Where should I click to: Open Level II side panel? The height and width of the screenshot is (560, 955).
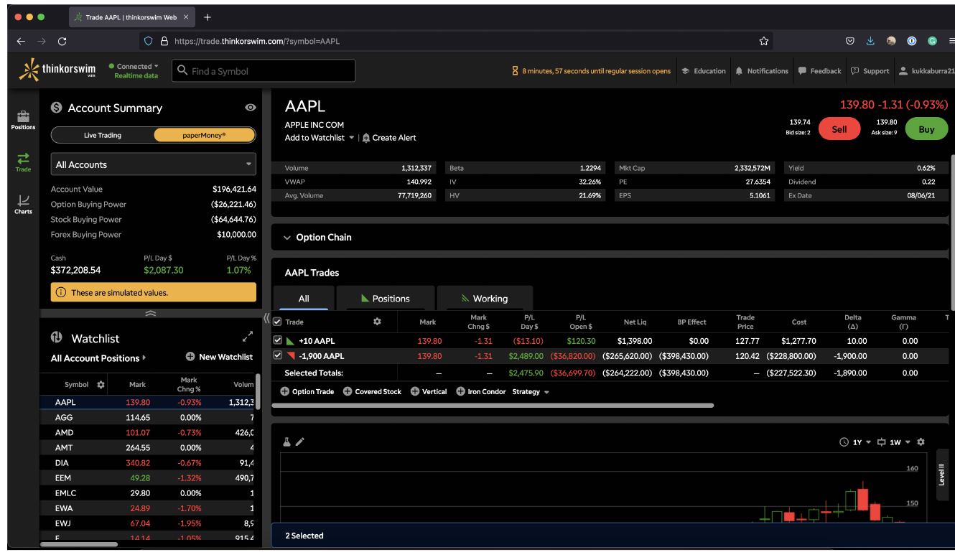[x=942, y=474]
